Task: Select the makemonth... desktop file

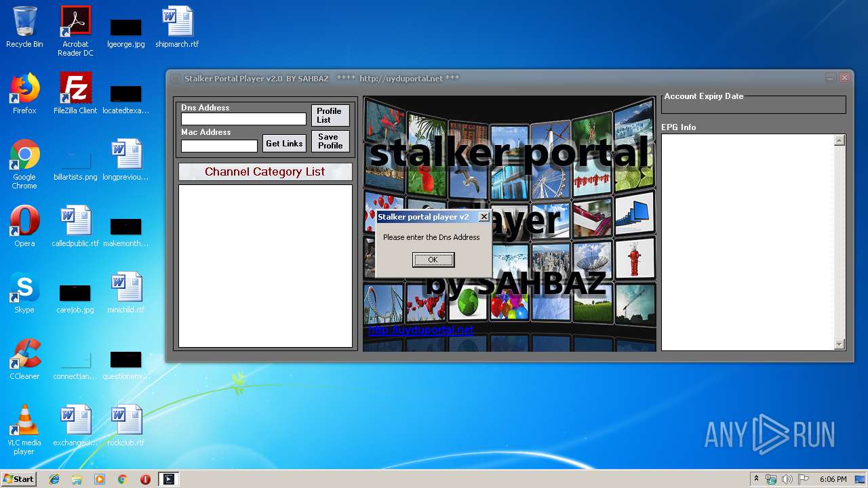Action: pyautogui.click(x=126, y=232)
